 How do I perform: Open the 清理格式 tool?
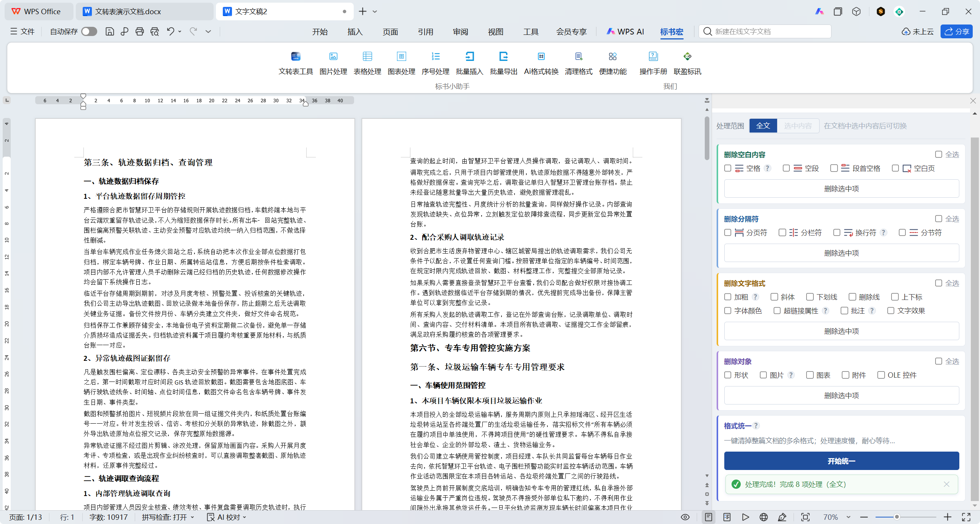(x=578, y=63)
